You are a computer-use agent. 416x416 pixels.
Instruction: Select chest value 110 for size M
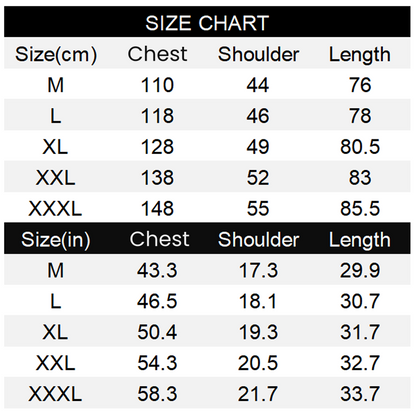click(157, 85)
